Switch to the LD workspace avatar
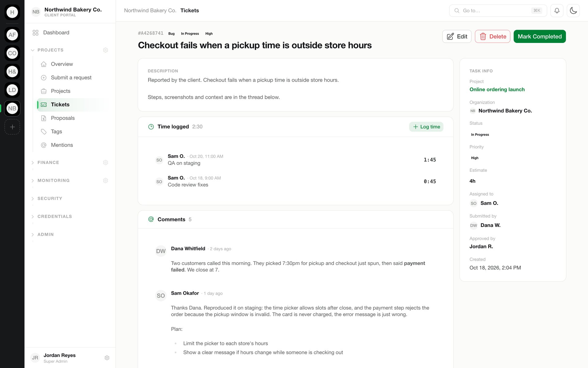The image size is (588, 368). tap(12, 90)
